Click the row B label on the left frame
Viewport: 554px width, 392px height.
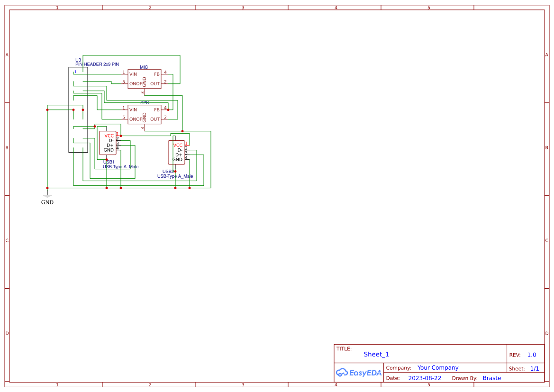[x=7, y=147]
